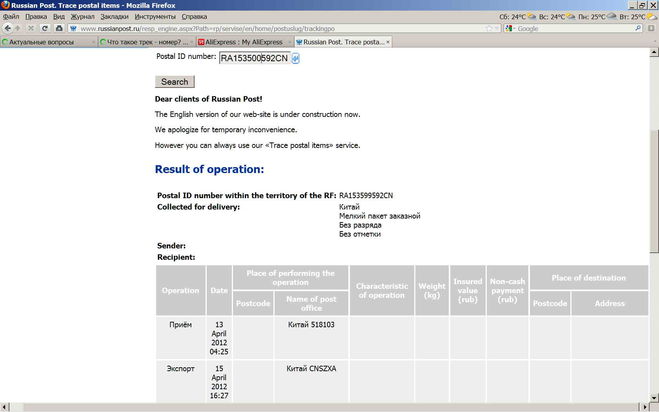Click the magnifier icon in the search box
659x412 pixels.
pos(638,28)
